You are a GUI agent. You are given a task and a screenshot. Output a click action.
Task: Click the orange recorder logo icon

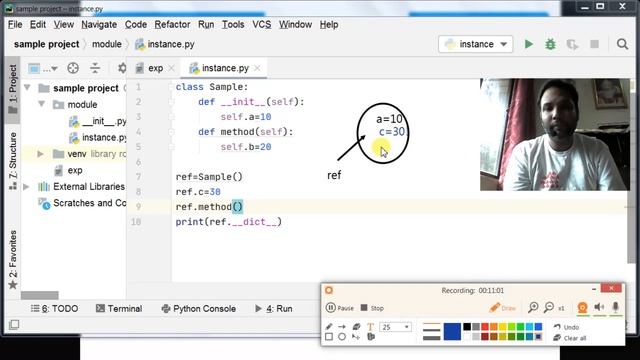point(329,290)
